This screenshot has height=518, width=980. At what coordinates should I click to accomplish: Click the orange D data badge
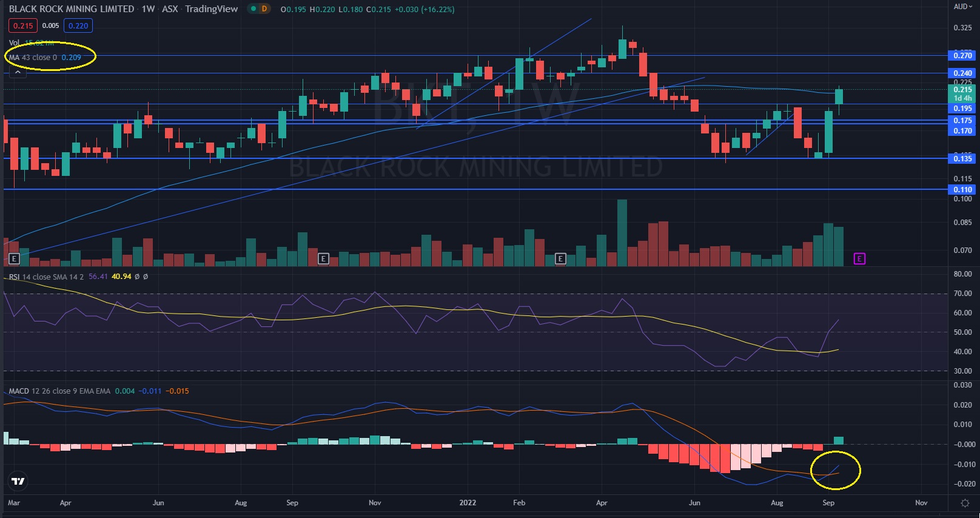point(264,9)
